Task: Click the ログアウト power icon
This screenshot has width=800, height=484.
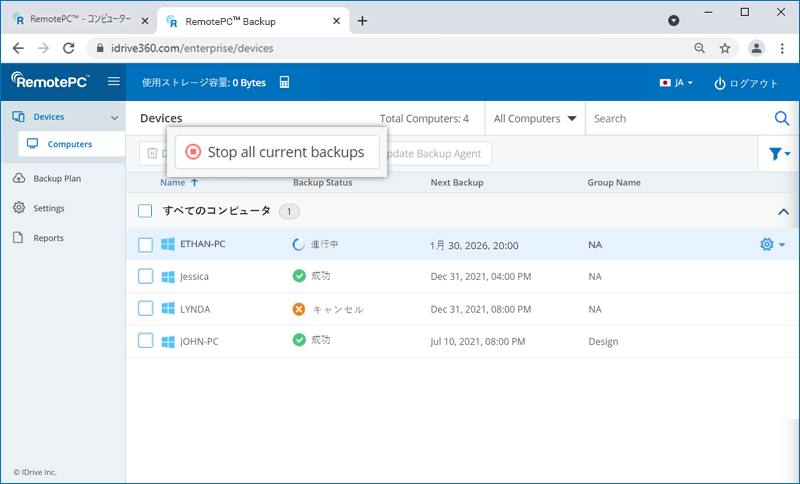Action: click(719, 83)
